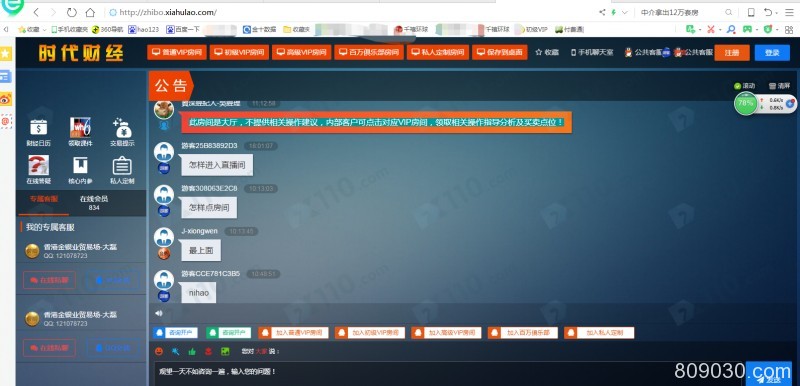This screenshot has width=800, height=386.
Task: Click the 收藏 star favorite link
Action: pos(547,52)
